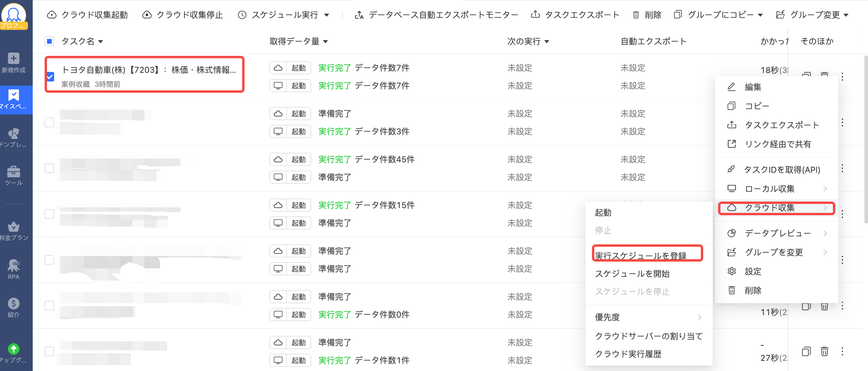Check the fifth task row checkbox
This screenshot has width=868, height=371.
point(50,260)
